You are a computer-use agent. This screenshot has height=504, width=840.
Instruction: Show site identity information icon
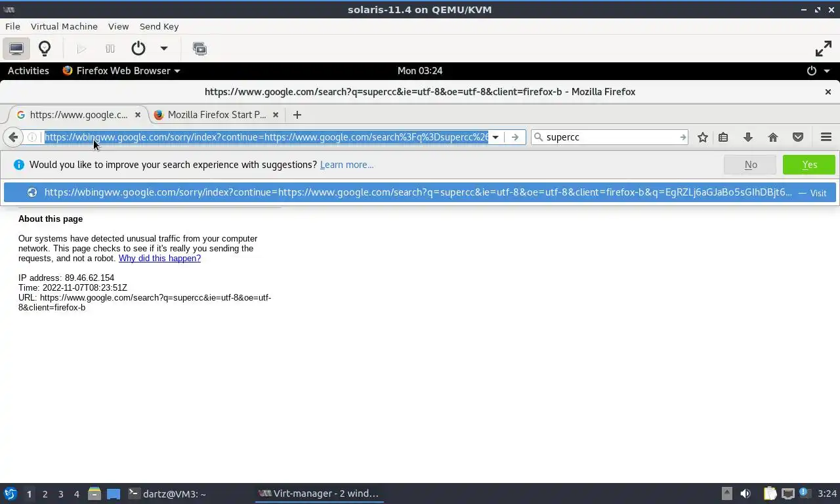click(31, 137)
